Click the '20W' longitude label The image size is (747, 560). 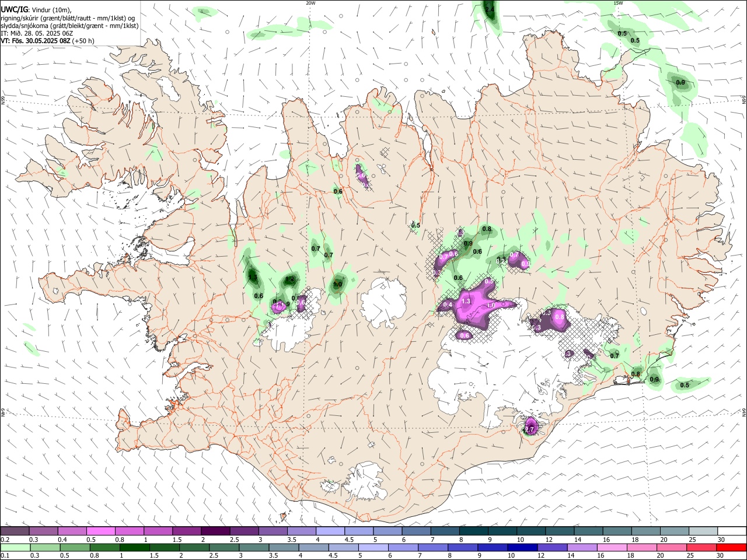pyautogui.click(x=310, y=3)
